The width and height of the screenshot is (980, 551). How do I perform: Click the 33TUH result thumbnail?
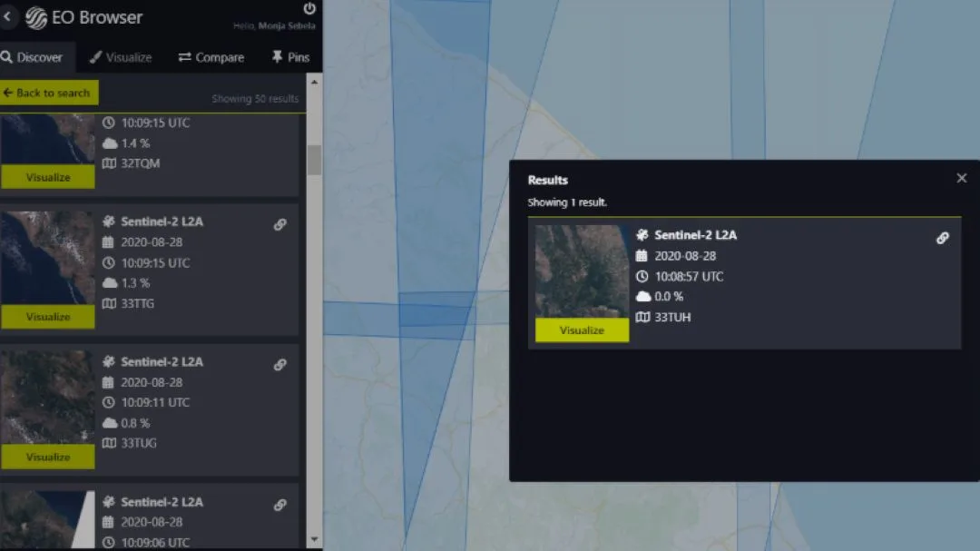(582, 271)
